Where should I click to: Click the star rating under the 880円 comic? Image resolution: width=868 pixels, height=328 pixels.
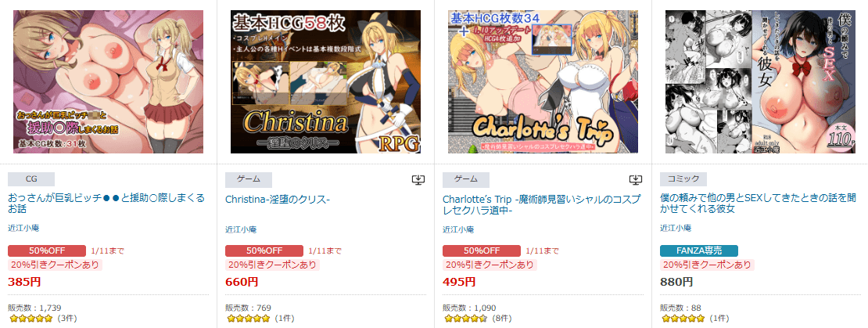pyautogui.click(x=683, y=319)
